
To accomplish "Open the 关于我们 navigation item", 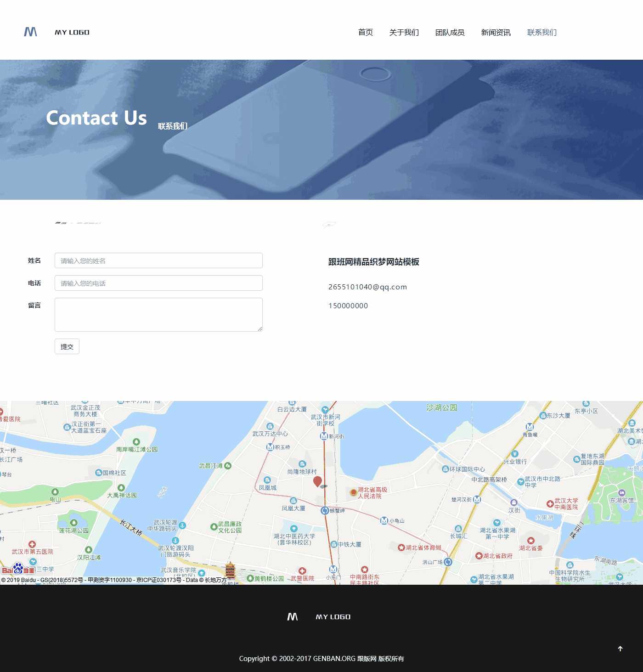I will (404, 32).
